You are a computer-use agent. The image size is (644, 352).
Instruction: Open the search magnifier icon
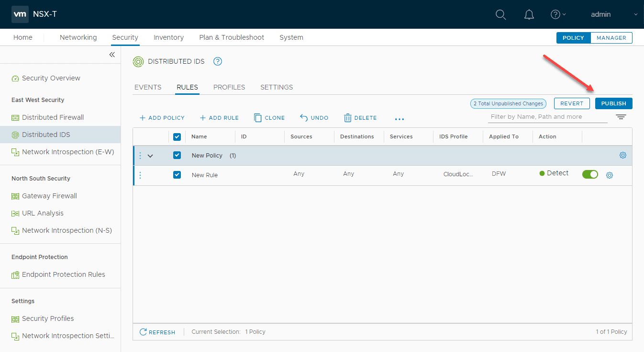click(500, 14)
